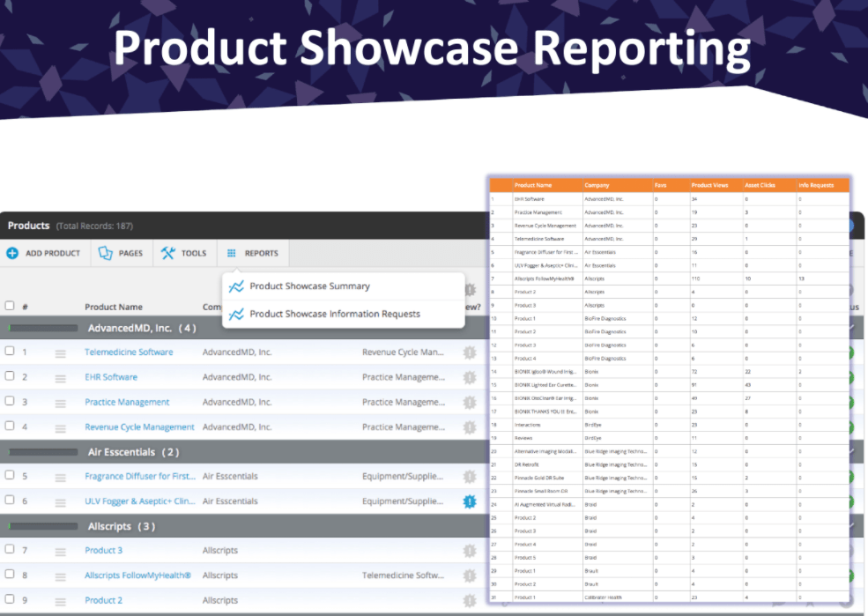This screenshot has height=616, width=868.
Task: Open the Reports dropdown in the toolbar
Action: point(253,253)
